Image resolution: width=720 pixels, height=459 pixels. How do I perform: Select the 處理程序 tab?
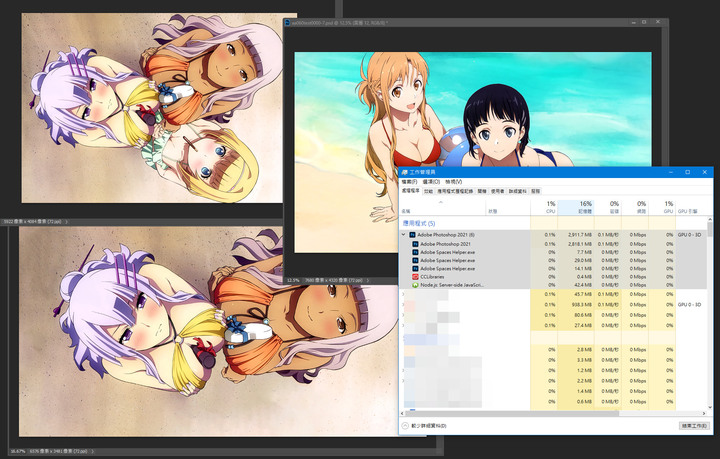411,190
